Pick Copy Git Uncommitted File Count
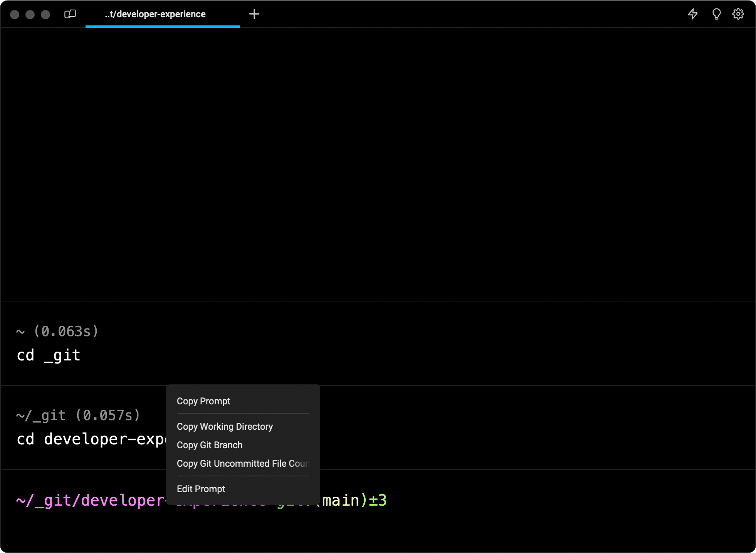Screen dimensions: 756x553 point(243,464)
